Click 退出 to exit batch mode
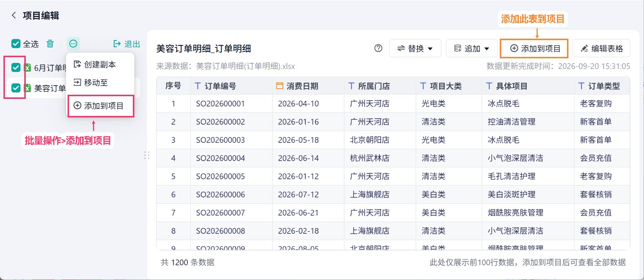The height and width of the screenshot is (280, 644). pyautogui.click(x=127, y=44)
